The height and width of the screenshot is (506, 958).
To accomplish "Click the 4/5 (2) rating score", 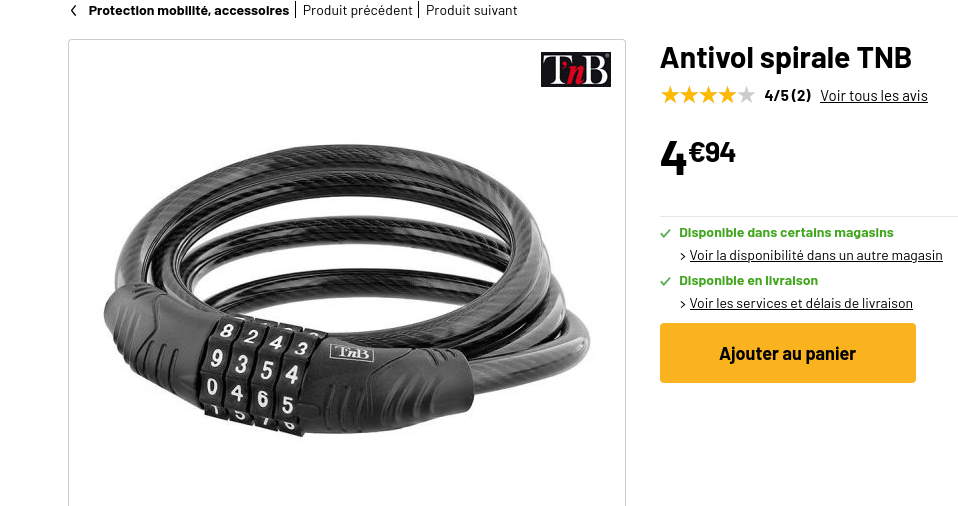I will 788,96.
